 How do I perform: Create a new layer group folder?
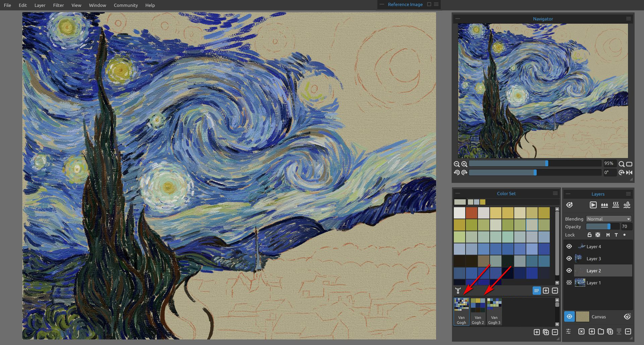(x=601, y=331)
